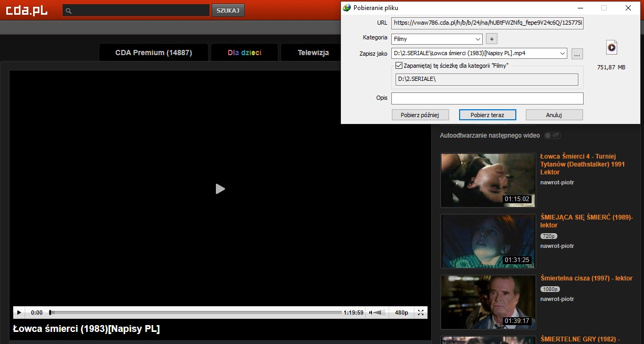
Task: Switch to the Dla dzieci tab
Action: (245, 53)
